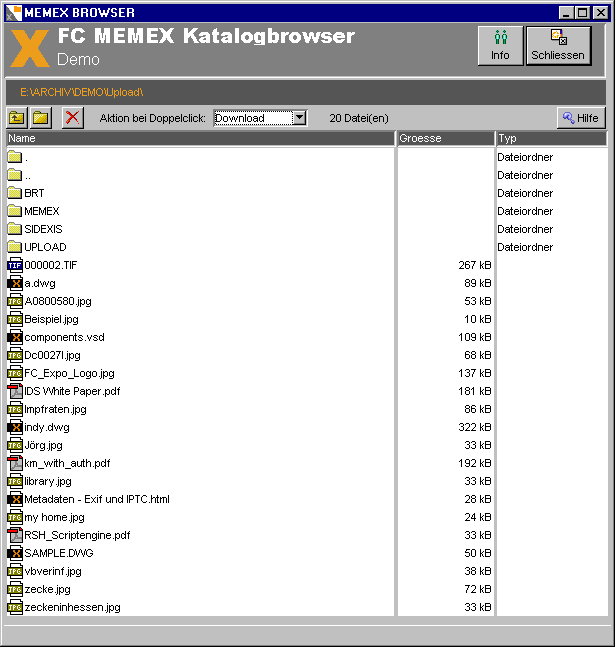Click the PDF icon of km_with_auth.pdf
Screen dimensions: 615x647
coord(15,463)
